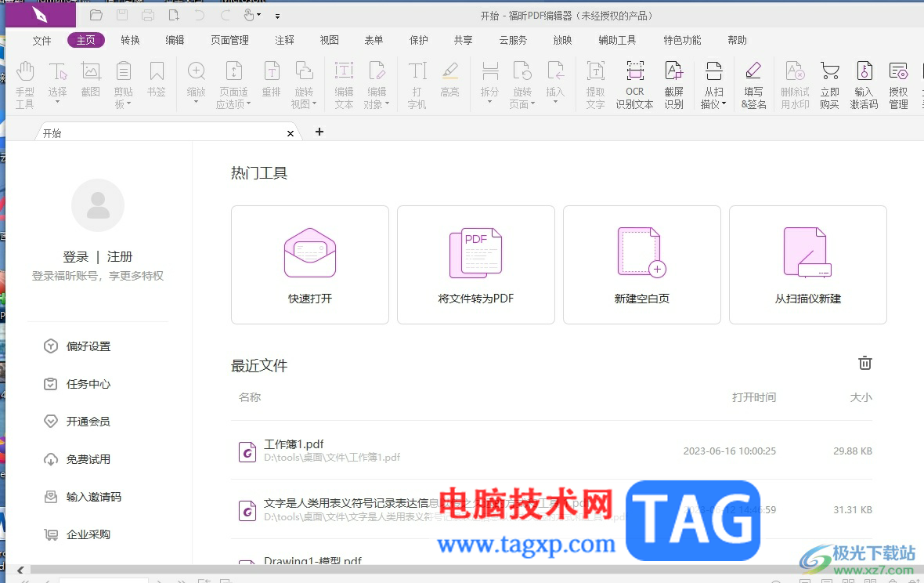
Task: Open Fill & Sign (填写&签名)
Action: (x=754, y=85)
